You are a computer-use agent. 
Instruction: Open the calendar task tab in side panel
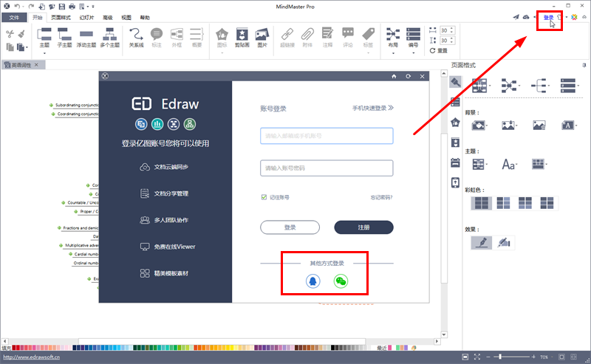click(x=455, y=162)
